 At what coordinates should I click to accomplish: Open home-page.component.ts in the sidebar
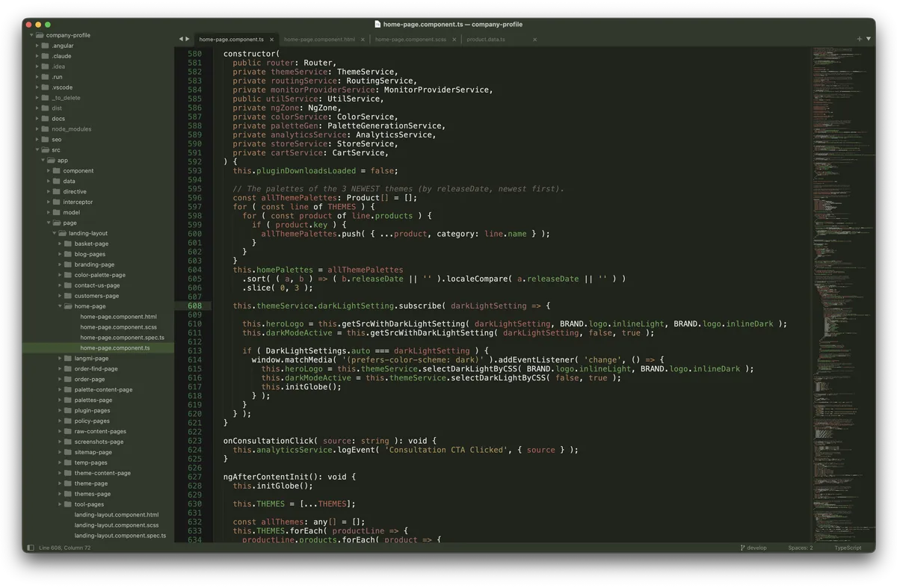115,348
